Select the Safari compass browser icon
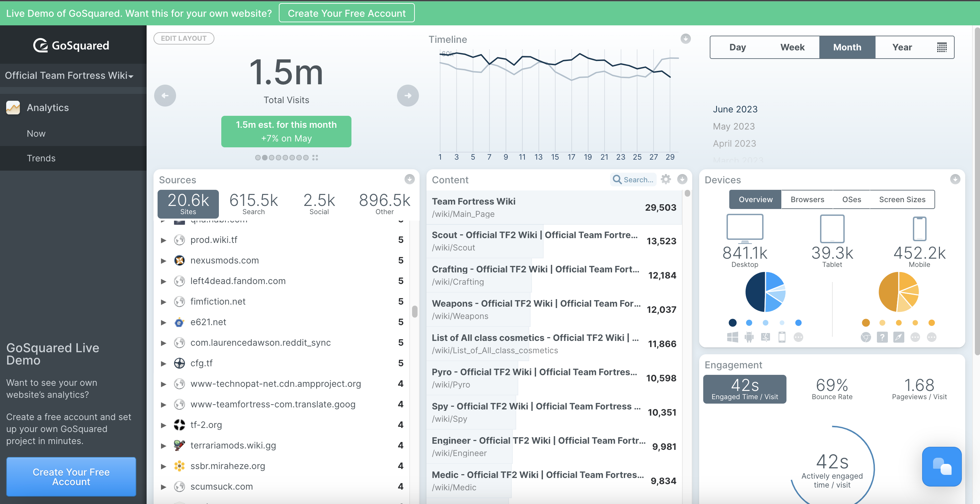The image size is (980, 504). tap(898, 337)
